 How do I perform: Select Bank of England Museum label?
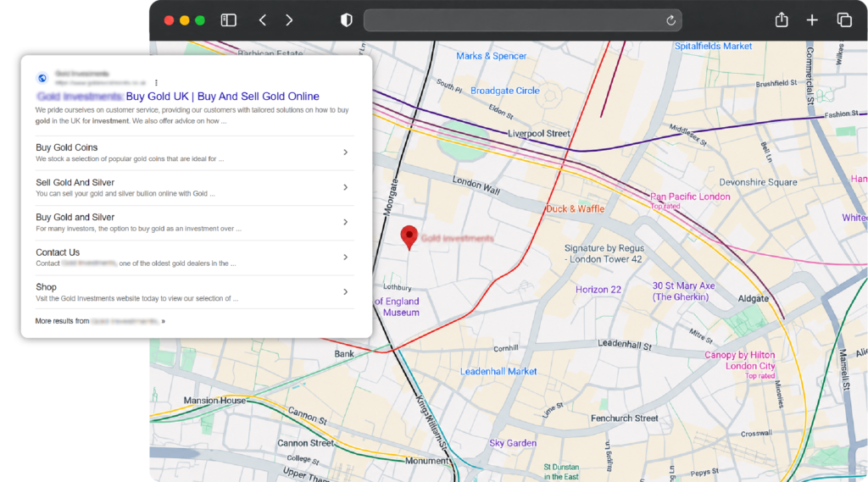(x=398, y=307)
